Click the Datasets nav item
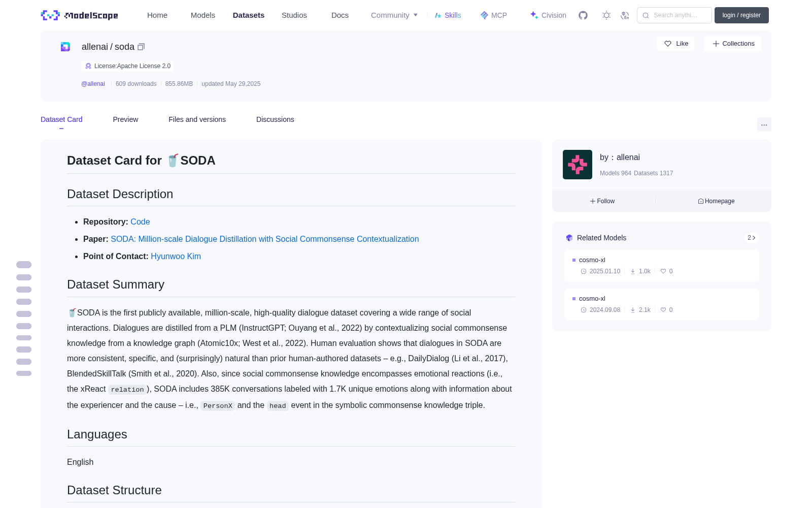This screenshot has width=812, height=508. point(249,15)
